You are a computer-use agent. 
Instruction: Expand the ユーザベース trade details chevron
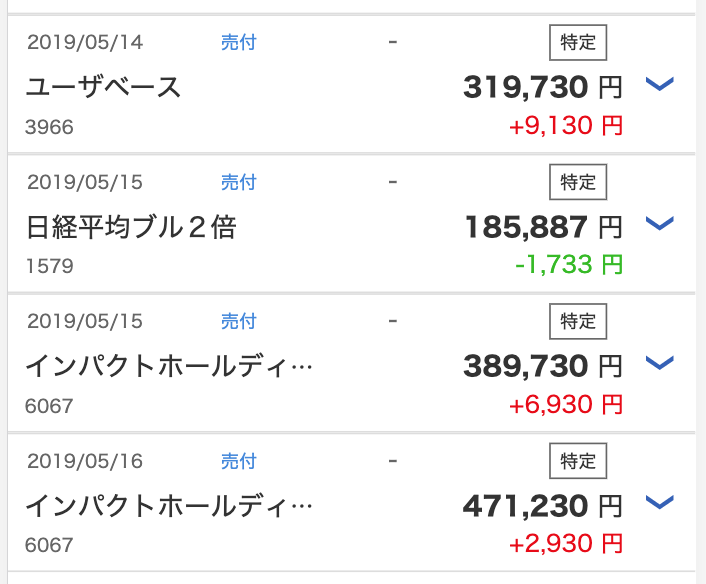point(659,84)
